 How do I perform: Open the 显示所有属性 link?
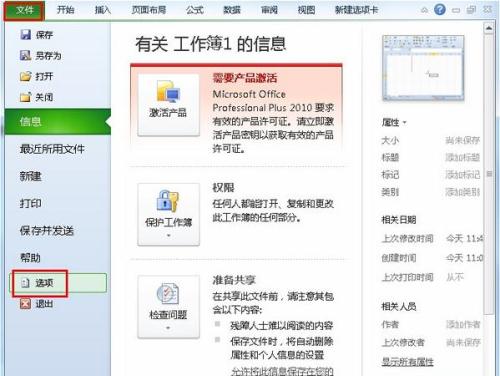pos(407,362)
